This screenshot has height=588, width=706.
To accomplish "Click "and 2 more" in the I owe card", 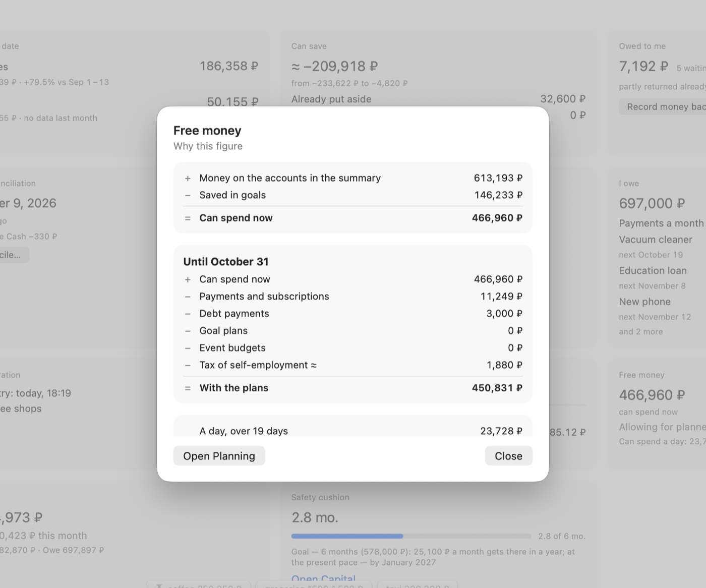I will click(x=641, y=332).
